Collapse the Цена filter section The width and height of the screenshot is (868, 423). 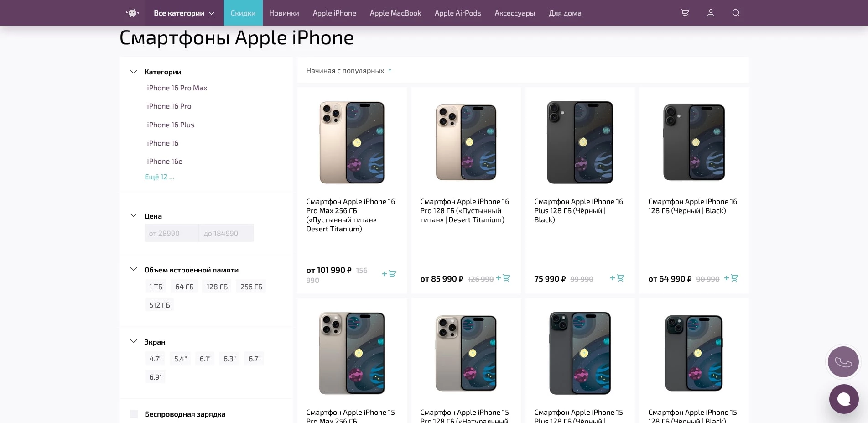click(x=134, y=216)
